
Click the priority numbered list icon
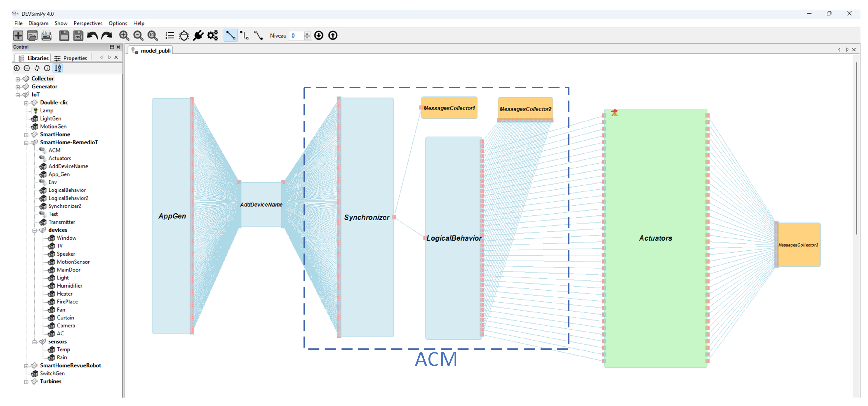pos(170,35)
